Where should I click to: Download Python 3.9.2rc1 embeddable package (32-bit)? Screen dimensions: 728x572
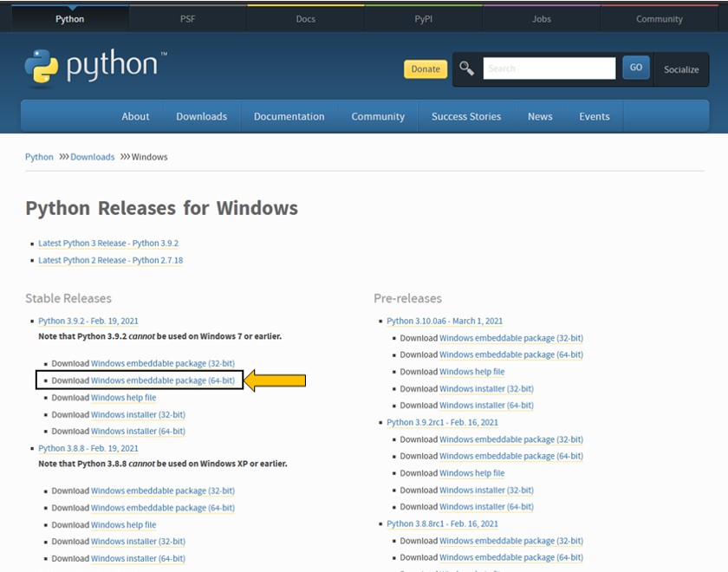[511, 439]
